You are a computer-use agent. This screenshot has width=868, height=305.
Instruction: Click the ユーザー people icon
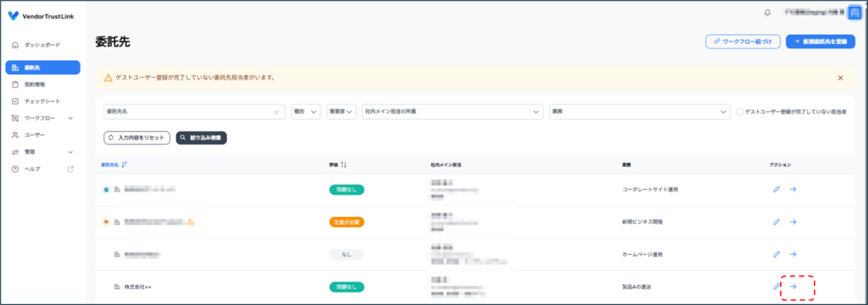tap(15, 135)
